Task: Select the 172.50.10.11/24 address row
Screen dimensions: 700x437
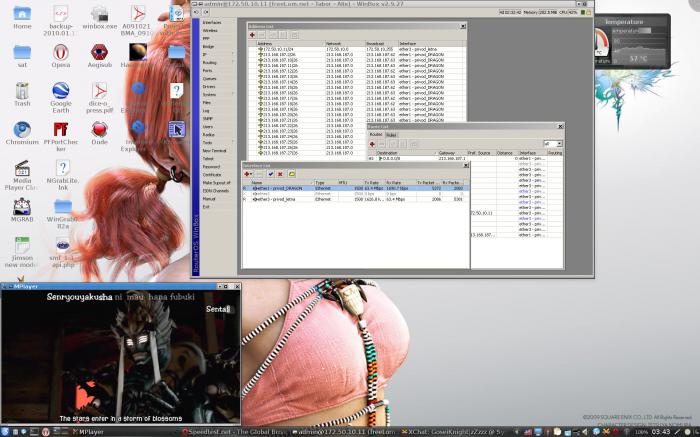Action: pyautogui.click(x=357, y=49)
